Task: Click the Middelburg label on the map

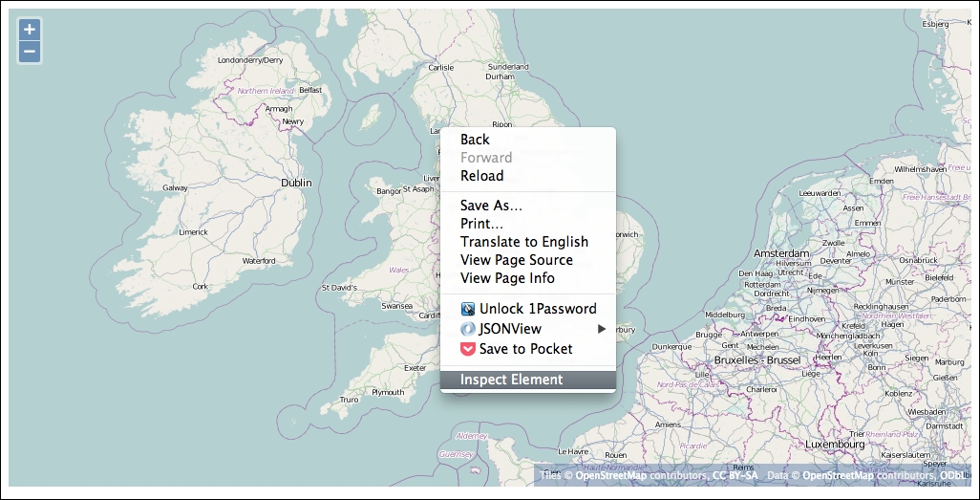Action: tap(725, 315)
